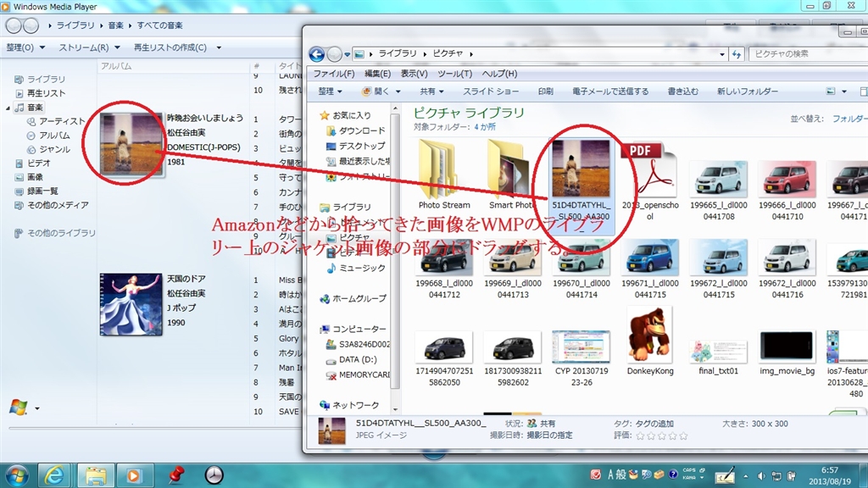868x488 pixels.
Task: Click スライド ショー button
Action: click(x=491, y=91)
